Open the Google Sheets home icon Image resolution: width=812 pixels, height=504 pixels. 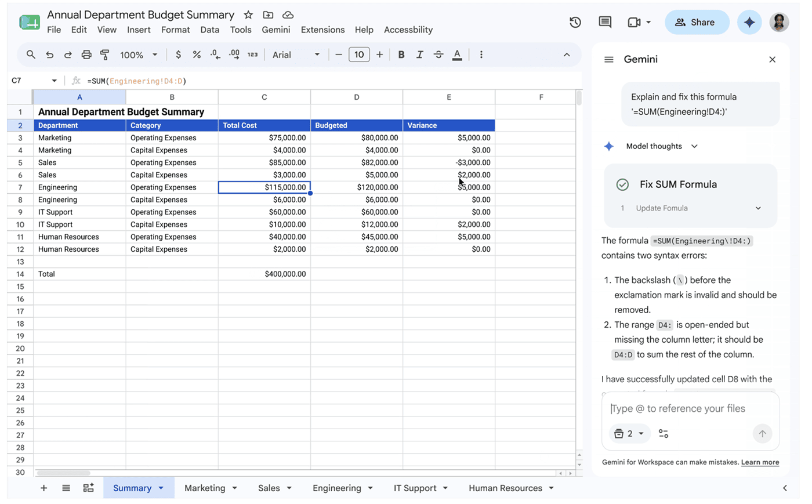[29, 23]
